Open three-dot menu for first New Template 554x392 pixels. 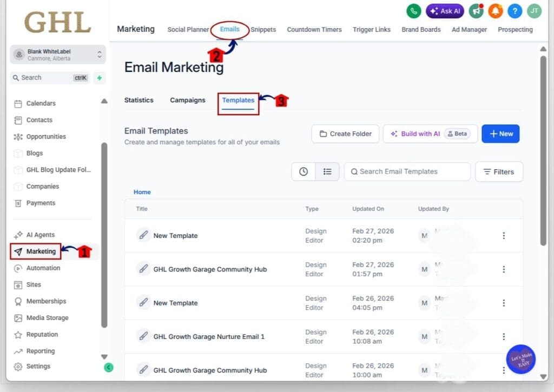click(x=504, y=236)
